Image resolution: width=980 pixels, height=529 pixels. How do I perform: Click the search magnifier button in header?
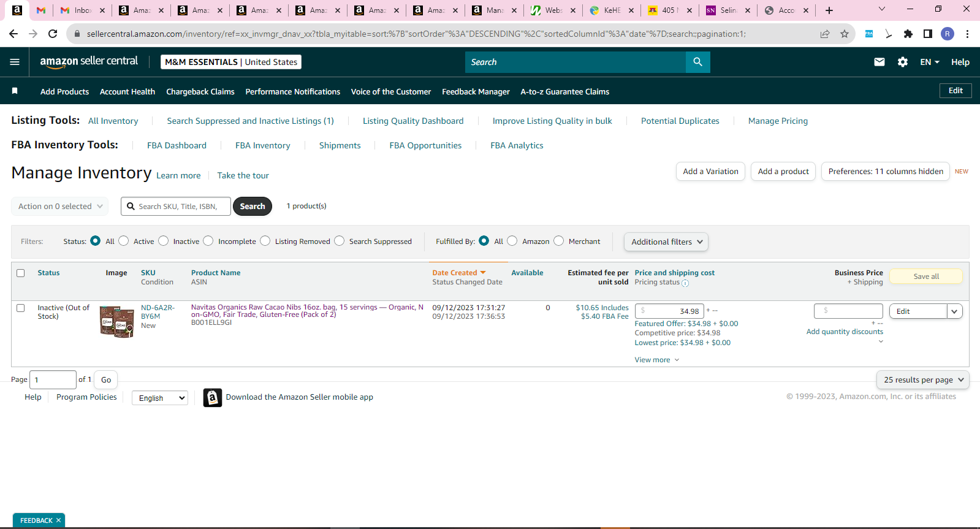[x=697, y=62]
